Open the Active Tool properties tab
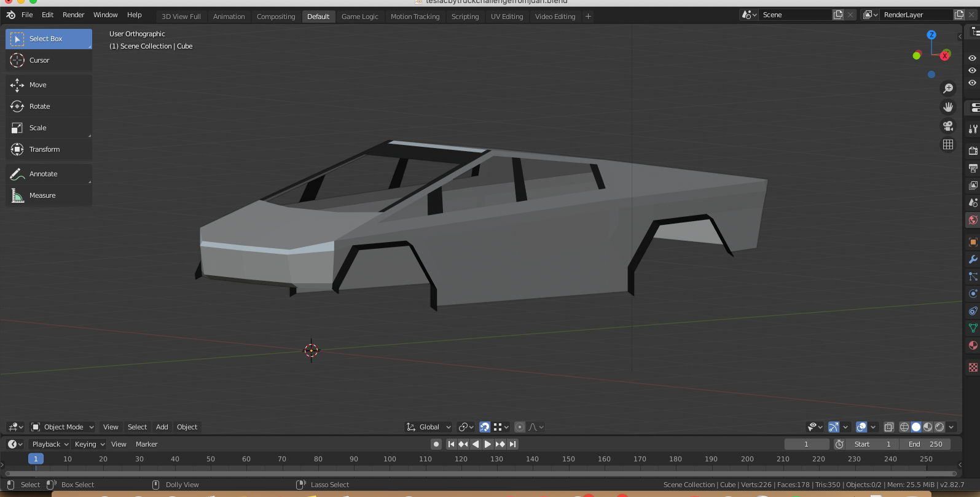Viewport: 980px width, 497px height. coord(973,129)
